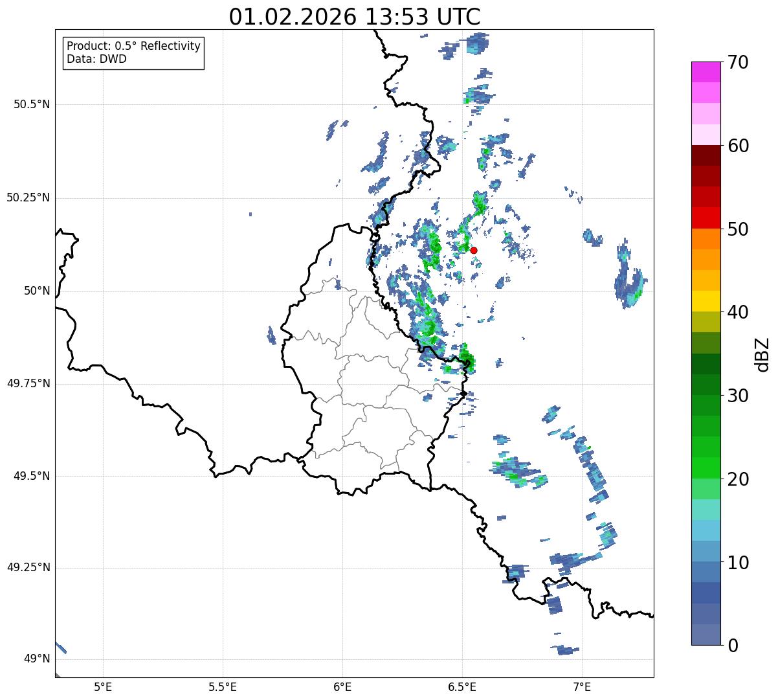Click the 50°N latitude label
Image resolution: width=778 pixels, height=700 pixels.
pos(37,291)
